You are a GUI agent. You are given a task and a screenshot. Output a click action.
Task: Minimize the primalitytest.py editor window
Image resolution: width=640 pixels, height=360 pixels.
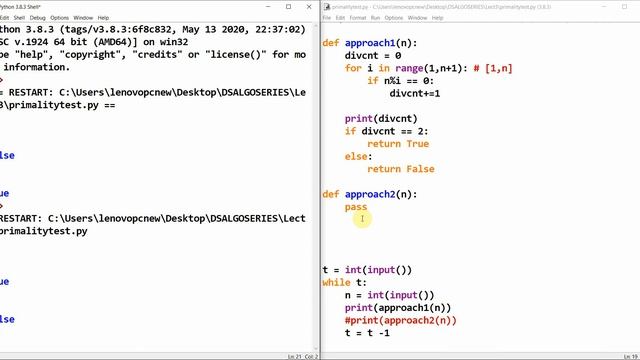pos(604,7)
